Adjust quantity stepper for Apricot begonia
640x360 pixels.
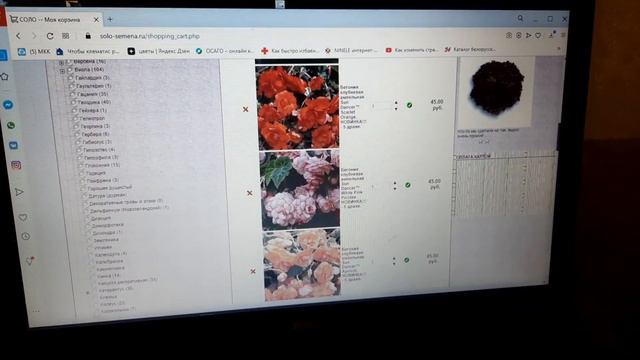pos(394,260)
